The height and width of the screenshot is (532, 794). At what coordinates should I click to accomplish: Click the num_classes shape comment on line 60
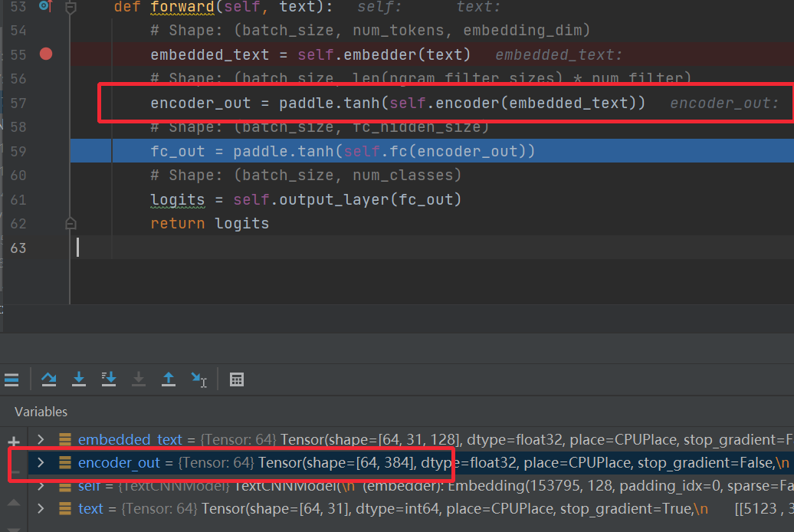[306, 176]
